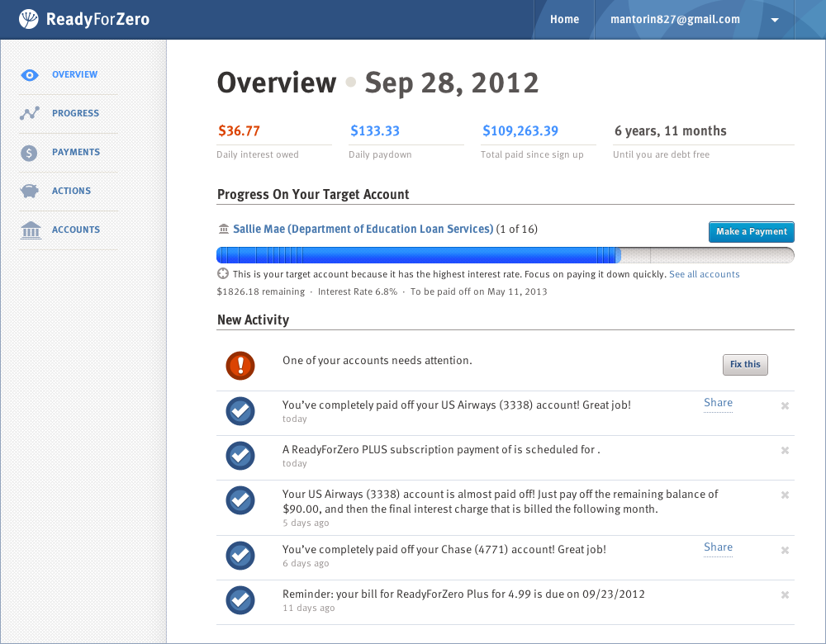Image resolution: width=826 pixels, height=644 pixels.
Task: Click the Sep 28, 2012 date heading
Action: coord(452,83)
